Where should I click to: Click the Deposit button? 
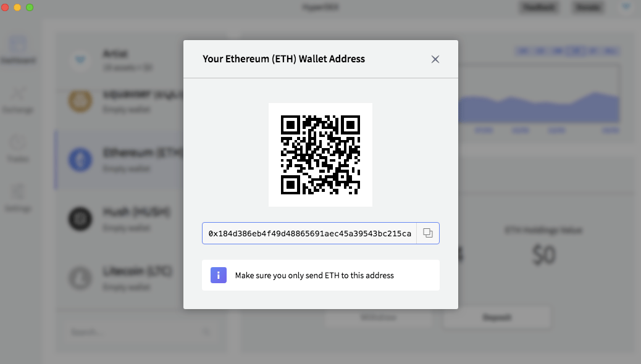(496, 318)
